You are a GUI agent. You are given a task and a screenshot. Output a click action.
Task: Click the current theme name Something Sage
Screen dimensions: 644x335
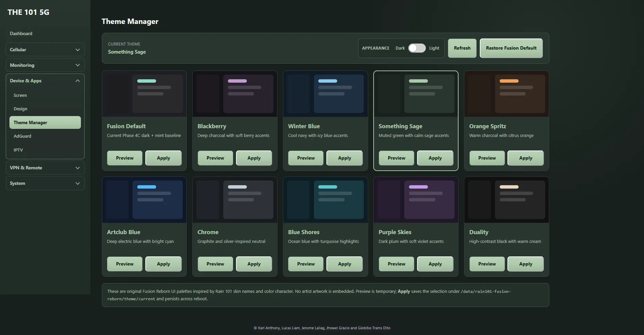point(127,52)
